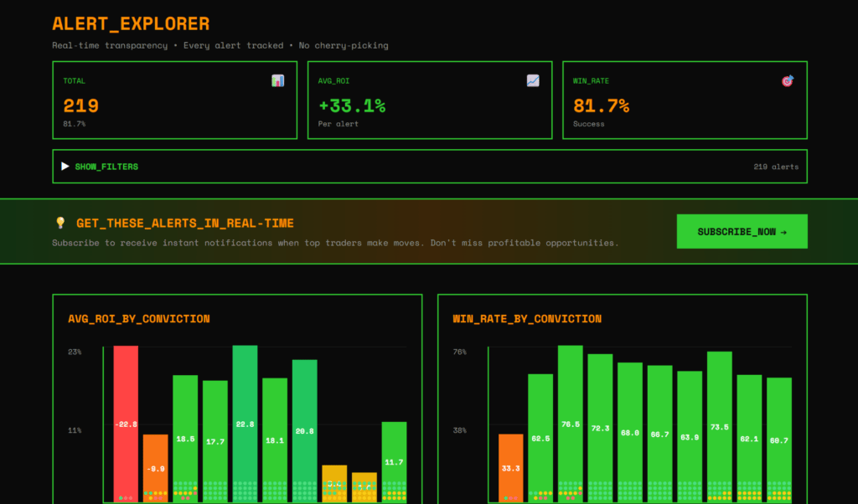Click the line chart icon in AVG_ROI card
The width and height of the screenshot is (858, 504).
pos(533,81)
